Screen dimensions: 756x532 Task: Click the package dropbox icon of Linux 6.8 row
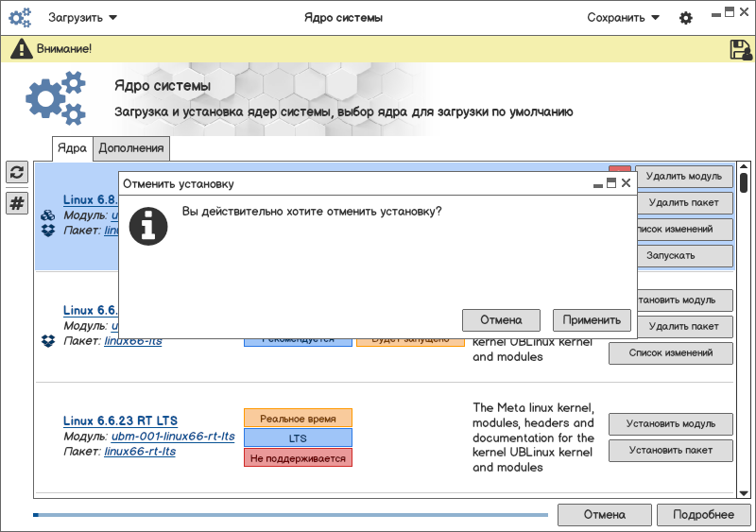pyautogui.click(x=48, y=231)
